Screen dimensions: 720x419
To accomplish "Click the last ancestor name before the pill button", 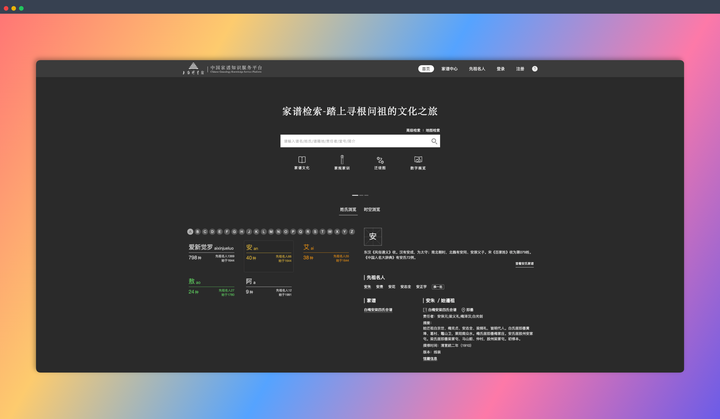I will 421,287.
